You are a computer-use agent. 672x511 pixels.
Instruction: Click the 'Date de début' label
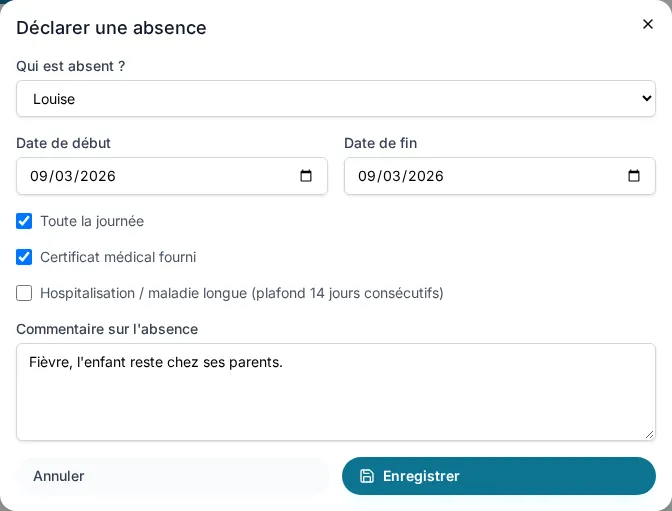[63, 143]
